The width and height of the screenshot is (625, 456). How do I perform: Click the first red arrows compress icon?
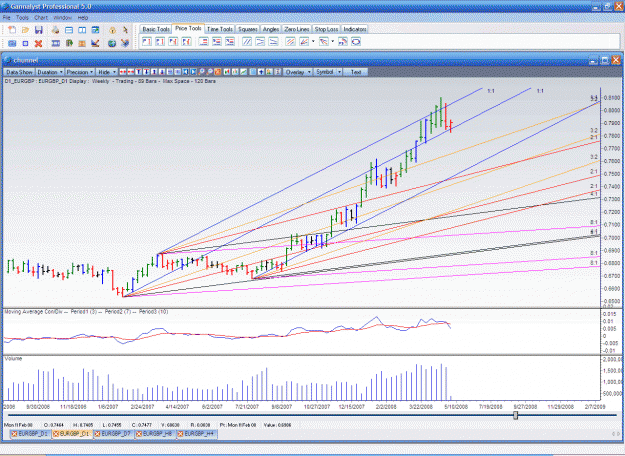pyautogui.click(x=123, y=72)
